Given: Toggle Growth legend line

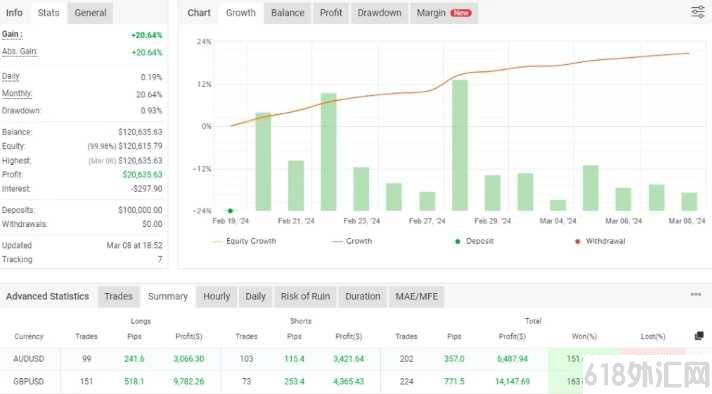Looking at the screenshot, I should tap(352, 241).
